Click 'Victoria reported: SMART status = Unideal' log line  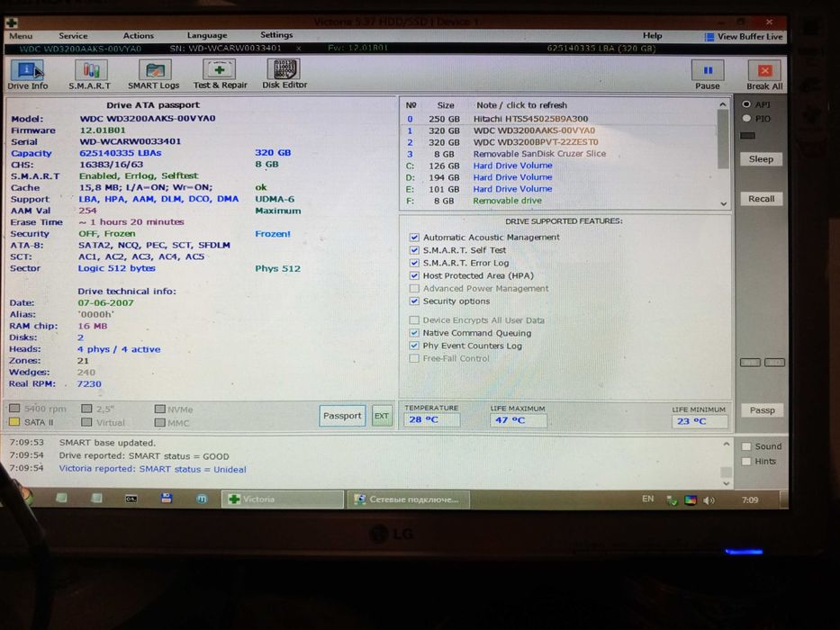pos(153,469)
